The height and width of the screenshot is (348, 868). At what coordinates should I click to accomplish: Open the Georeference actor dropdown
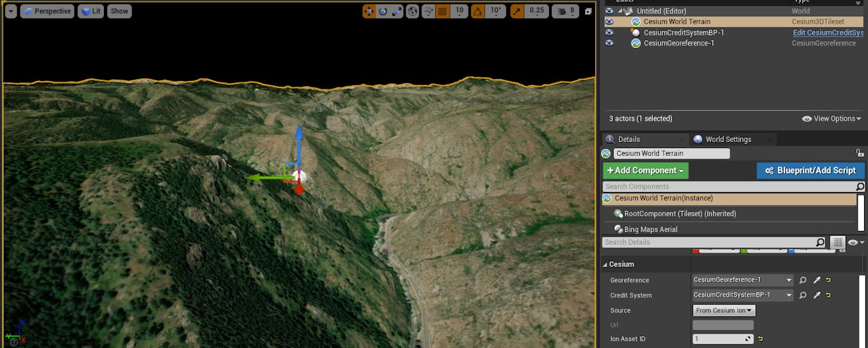(x=742, y=280)
